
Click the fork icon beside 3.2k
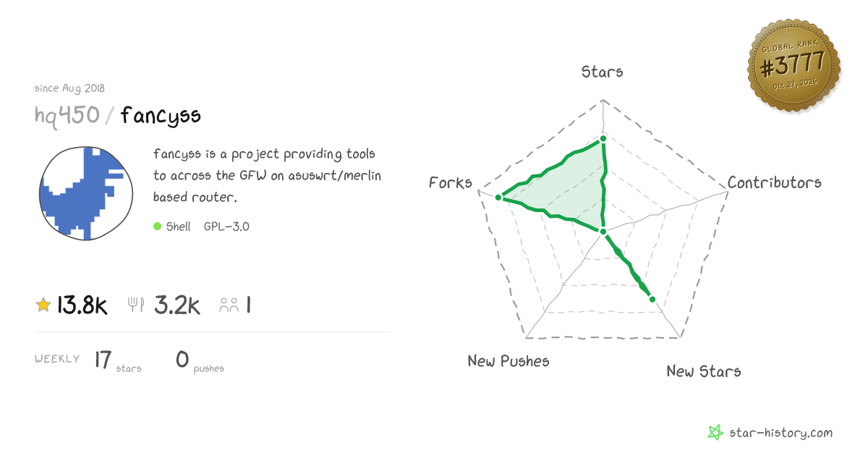pyautogui.click(x=137, y=305)
